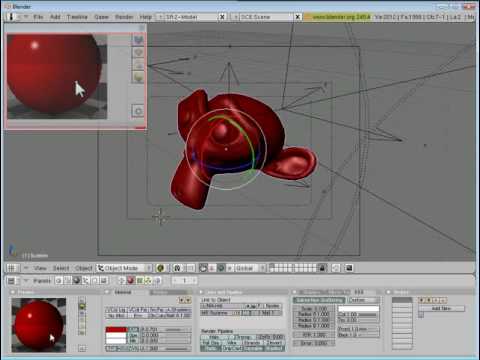The width and height of the screenshot is (480, 360).
Task: Toggle the layer lock icon
Action: [x=322, y=268]
